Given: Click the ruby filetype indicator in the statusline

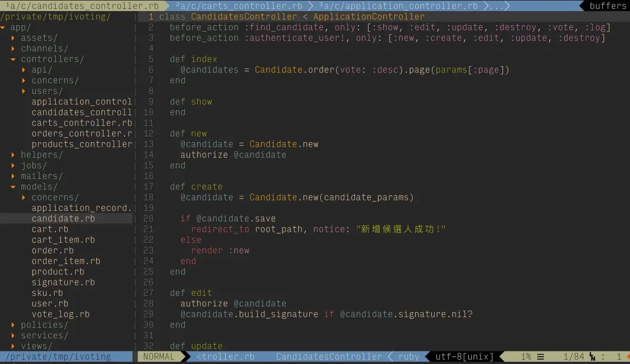Looking at the screenshot, I should coord(408,356).
